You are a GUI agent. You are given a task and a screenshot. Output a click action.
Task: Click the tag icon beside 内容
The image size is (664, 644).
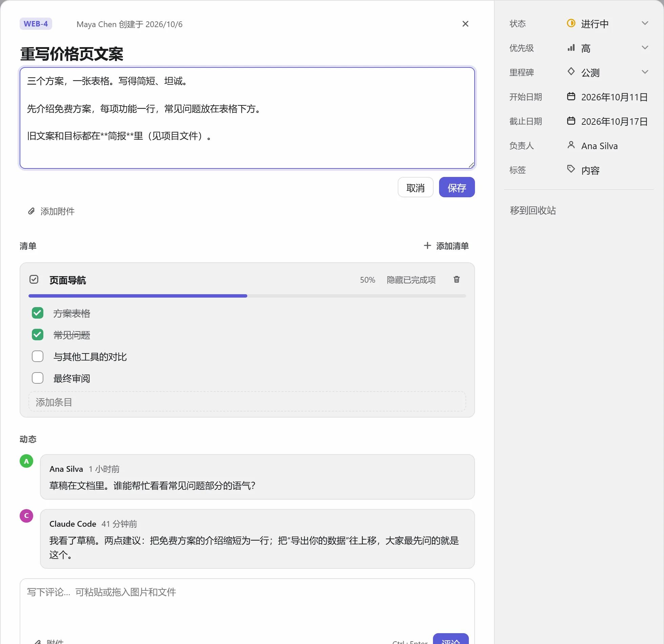click(x=571, y=169)
